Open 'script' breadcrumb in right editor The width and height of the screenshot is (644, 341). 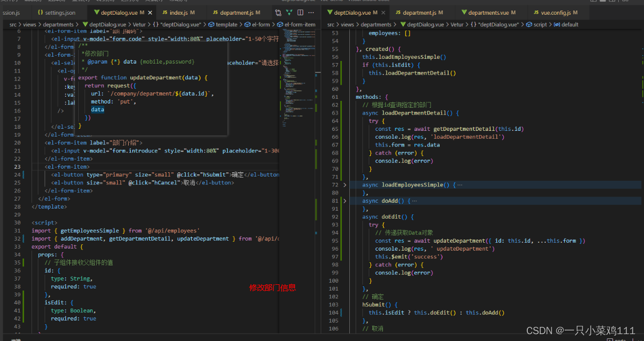536,25
